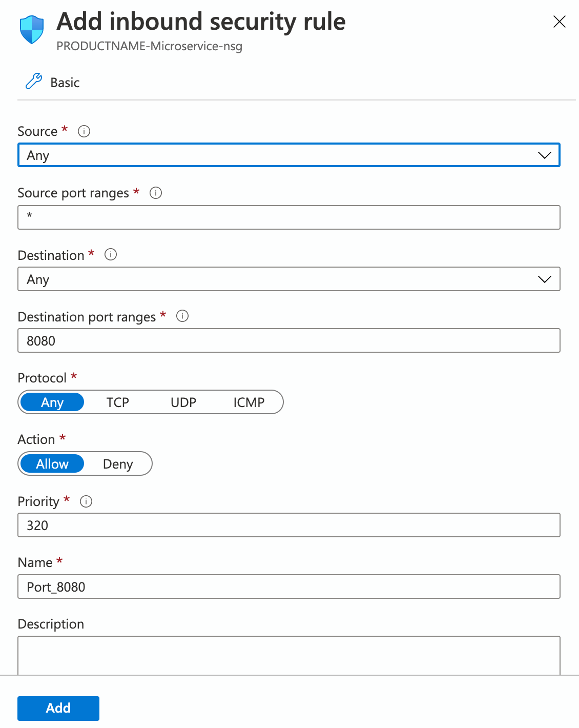Click the info icon next to Source port ranges

point(155,193)
